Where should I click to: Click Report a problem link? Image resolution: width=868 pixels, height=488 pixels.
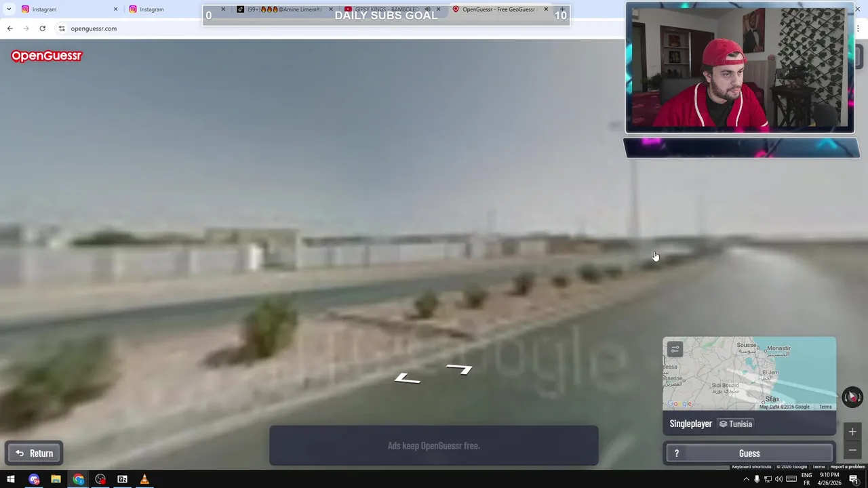point(848,466)
